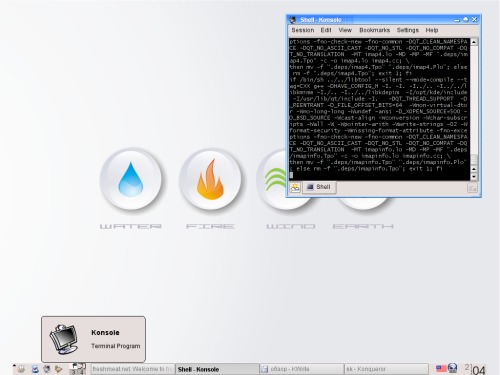Switch to virtual desktop 4 in the pager
This screenshot has width=500, height=375.
point(81,372)
